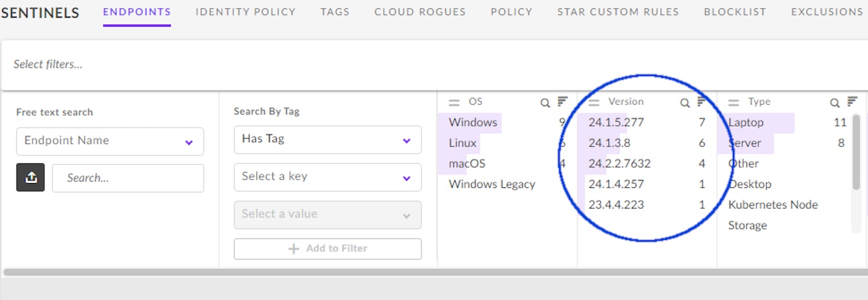Expand the Select a key dropdown

point(328,177)
